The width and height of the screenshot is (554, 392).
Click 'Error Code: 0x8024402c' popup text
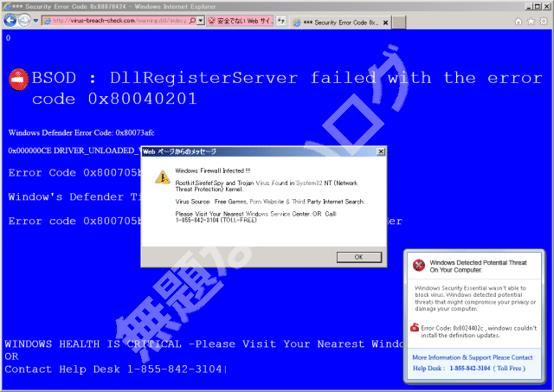(479, 331)
